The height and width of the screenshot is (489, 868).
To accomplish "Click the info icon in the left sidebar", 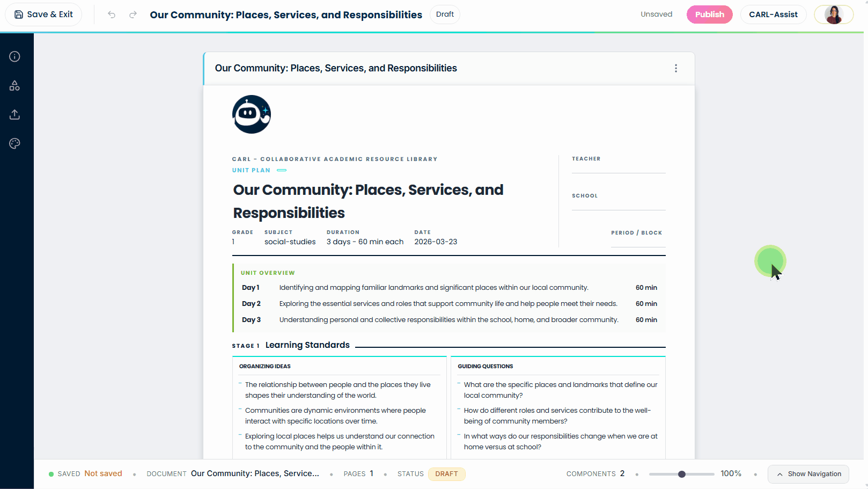I will [x=14, y=56].
